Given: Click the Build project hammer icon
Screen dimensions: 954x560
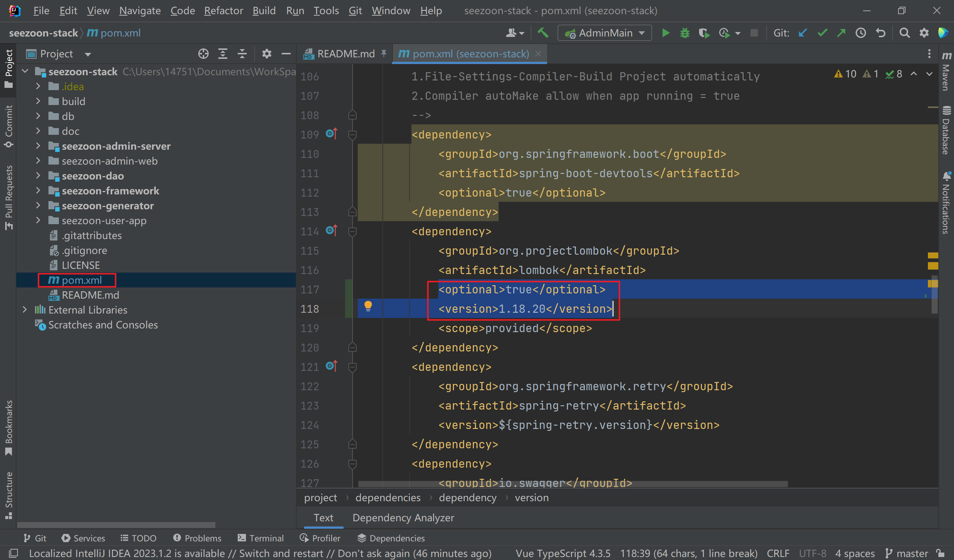Looking at the screenshot, I should click(543, 33).
